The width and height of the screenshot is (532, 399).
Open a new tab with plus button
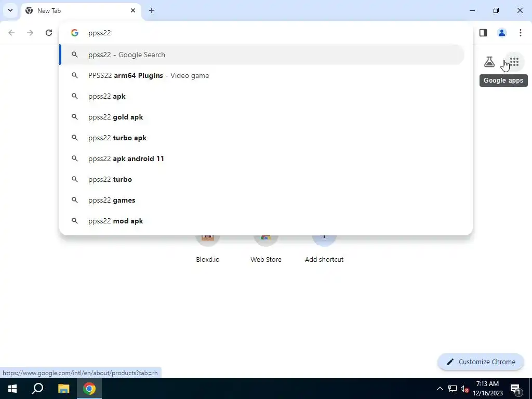(x=152, y=10)
